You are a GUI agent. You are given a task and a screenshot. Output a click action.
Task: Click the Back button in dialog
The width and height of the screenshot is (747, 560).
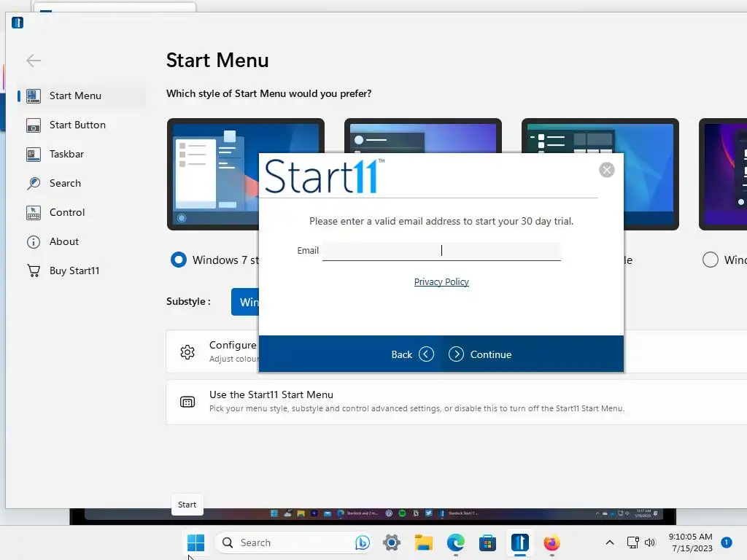tap(413, 354)
